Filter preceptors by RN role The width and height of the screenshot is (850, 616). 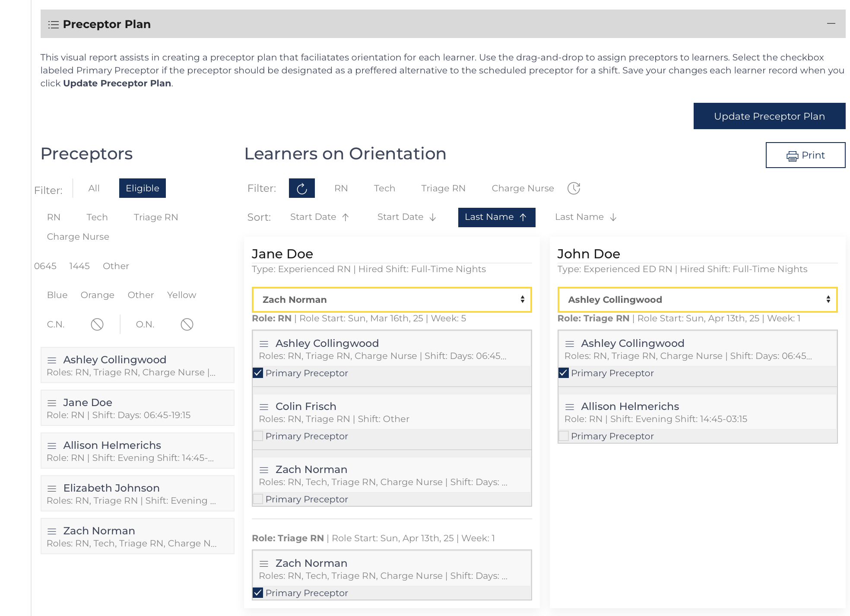pos(54,217)
